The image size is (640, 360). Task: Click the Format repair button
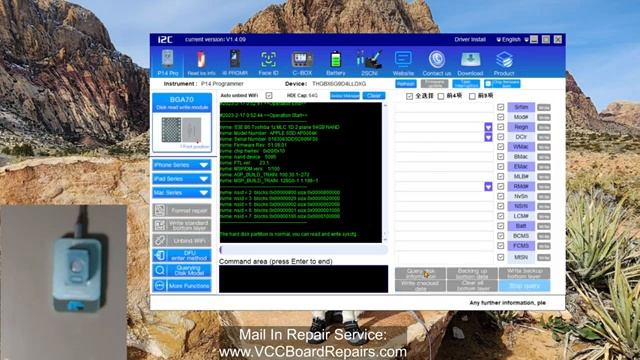coord(182,211)
